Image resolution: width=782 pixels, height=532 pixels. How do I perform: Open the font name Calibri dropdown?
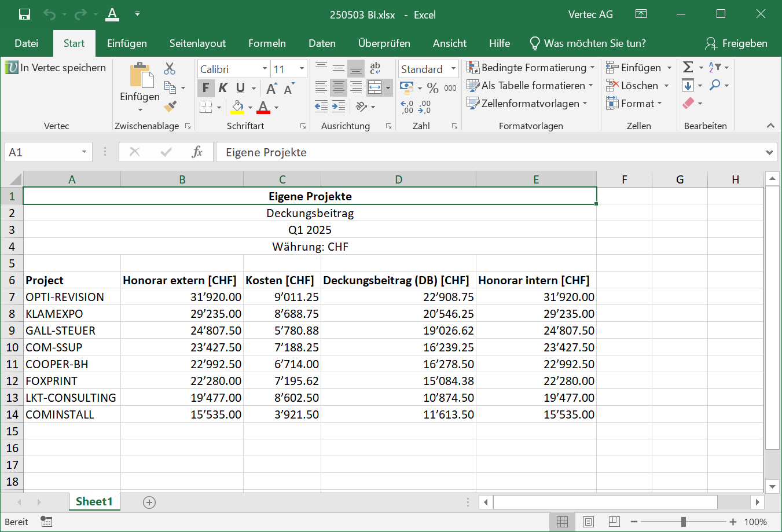(x=265, y=69)
